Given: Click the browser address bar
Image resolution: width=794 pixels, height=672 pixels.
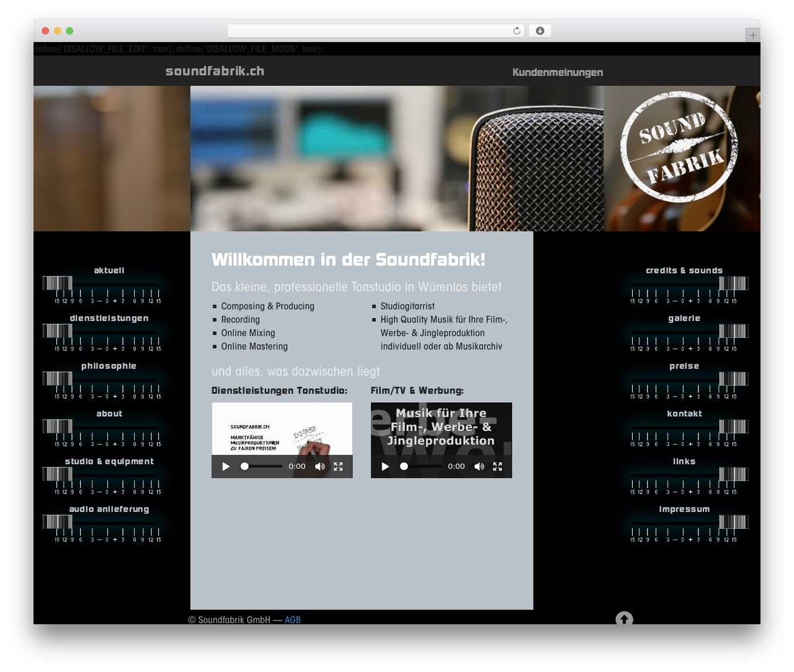Looking at the screenshot, I should 376,31.
